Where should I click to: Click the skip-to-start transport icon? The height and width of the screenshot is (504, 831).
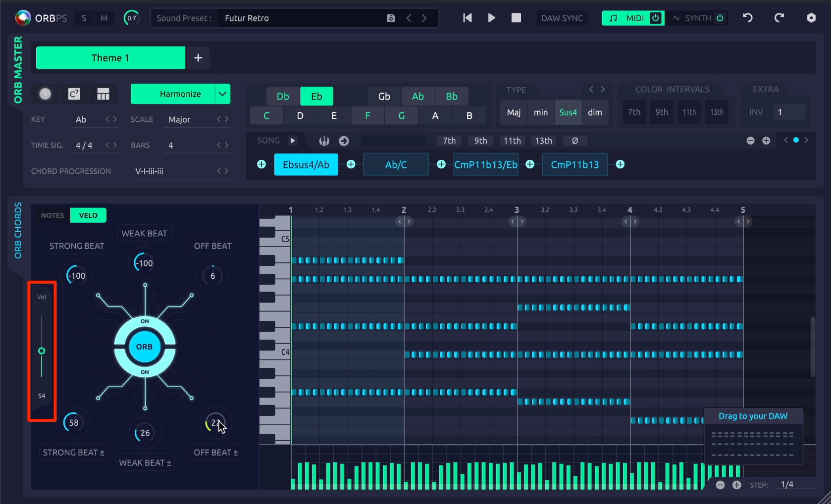(x=467, y=18)
